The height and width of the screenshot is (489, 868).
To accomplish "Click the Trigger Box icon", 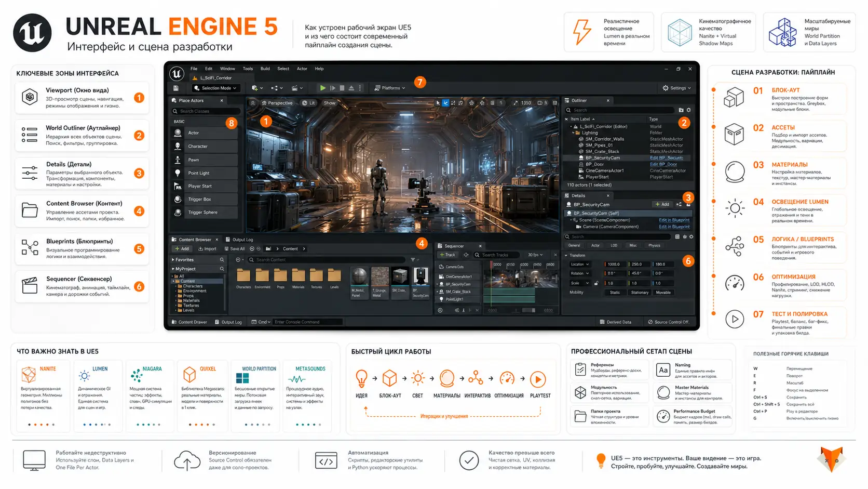I will point(178,199).
